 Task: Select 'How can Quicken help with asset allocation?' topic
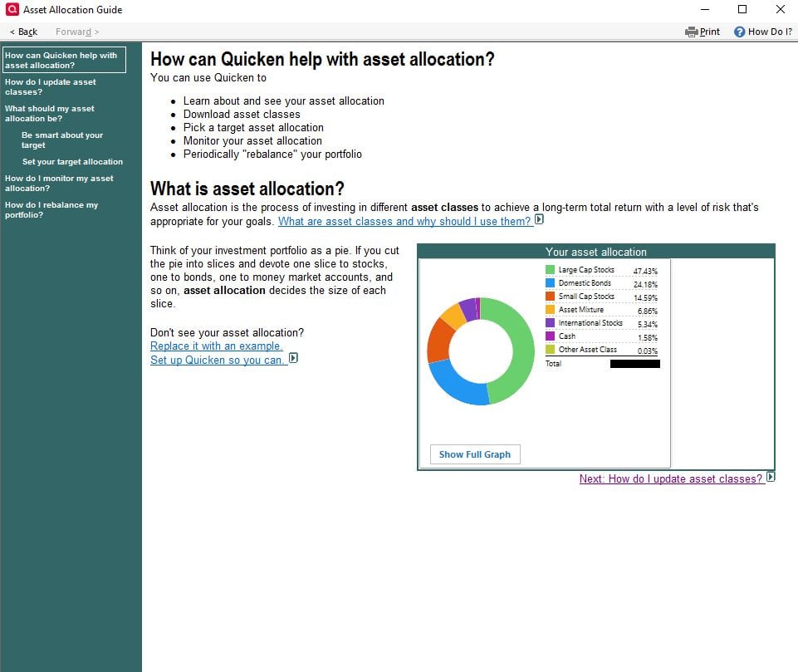pyautogui.click(x=64, y=60)
